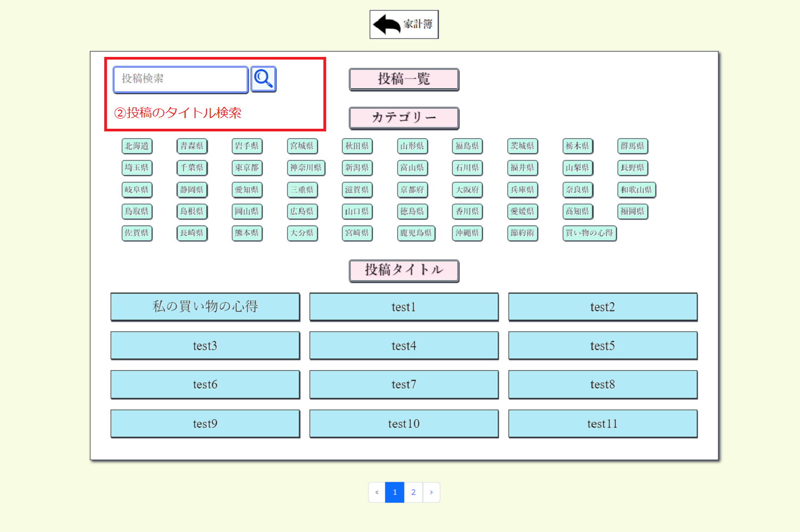Viewport: 800px width, 532px height.
Task: Select the 広島県 category
Action: (x=302, y=212)
